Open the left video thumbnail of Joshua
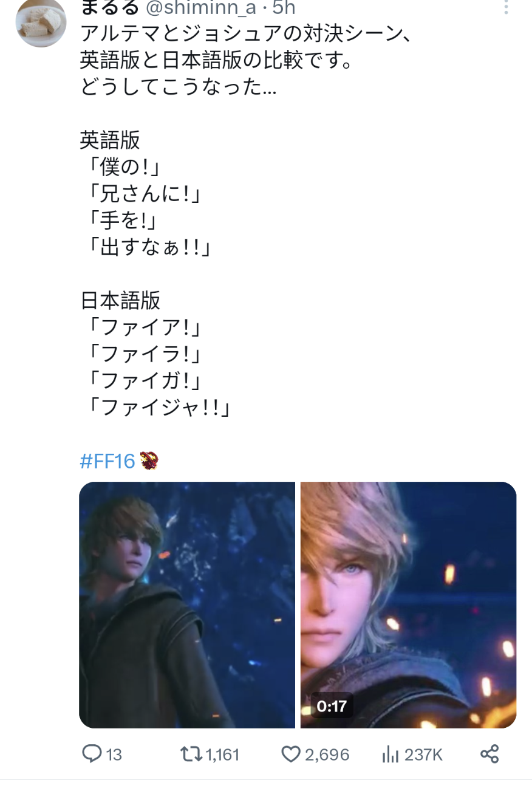532x791 pixels. pyautogui.click(x=187, y=604)
